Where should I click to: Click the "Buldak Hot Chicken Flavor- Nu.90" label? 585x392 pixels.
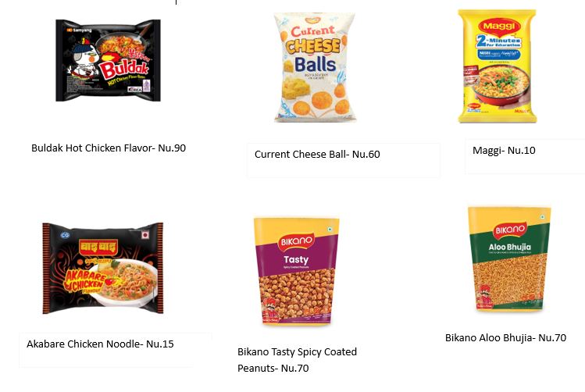tap(109, 148)
